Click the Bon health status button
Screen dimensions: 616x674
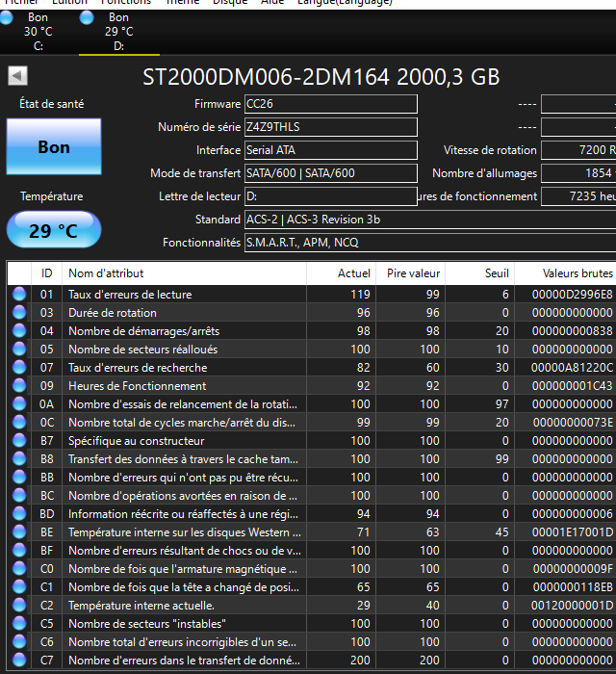coord(54,146)
